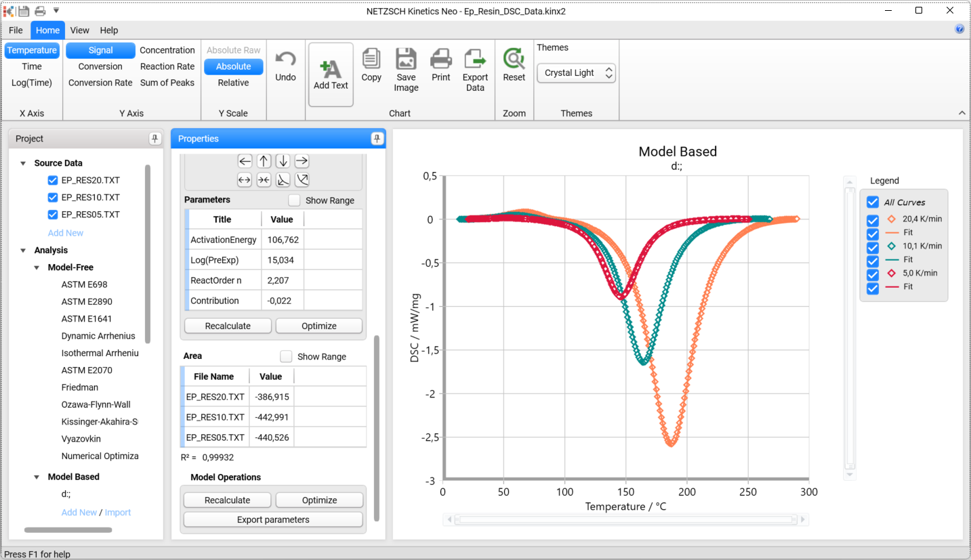Enable Show Range for Parameters
Screen dimensions: 971x560
click(x=294, y=200)
